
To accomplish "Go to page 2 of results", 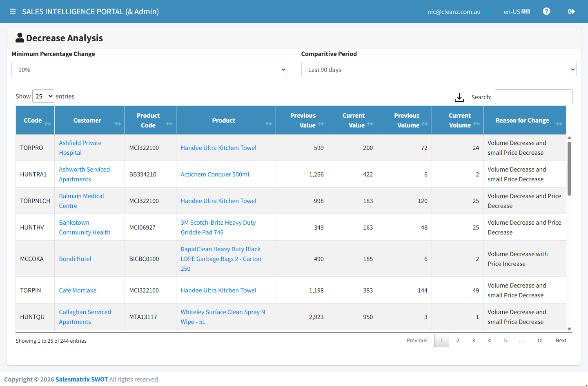I will tap(458, 340).
